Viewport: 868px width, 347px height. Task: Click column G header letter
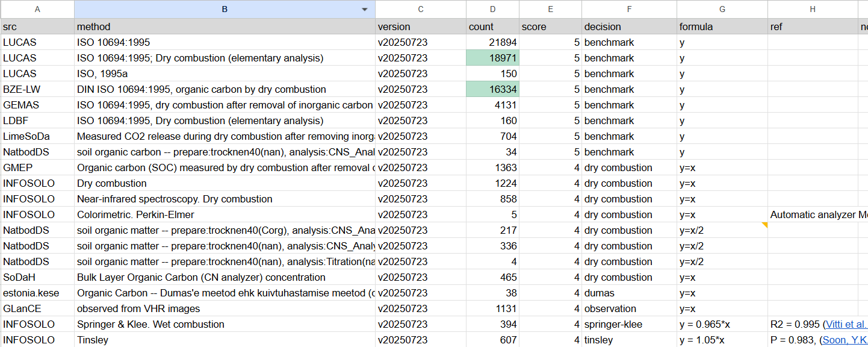pyautogui.click(x=722, y=9)
